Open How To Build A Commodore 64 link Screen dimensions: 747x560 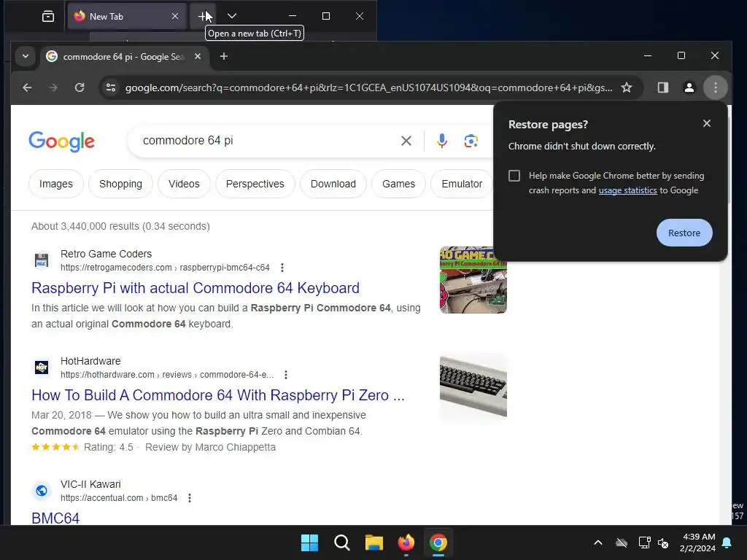click(x=218, y=395)
